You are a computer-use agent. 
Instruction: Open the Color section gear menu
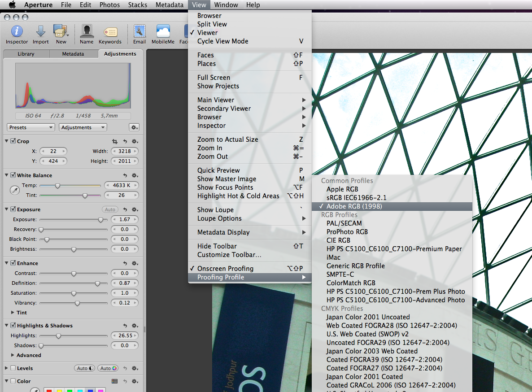(x=135, y=381)
